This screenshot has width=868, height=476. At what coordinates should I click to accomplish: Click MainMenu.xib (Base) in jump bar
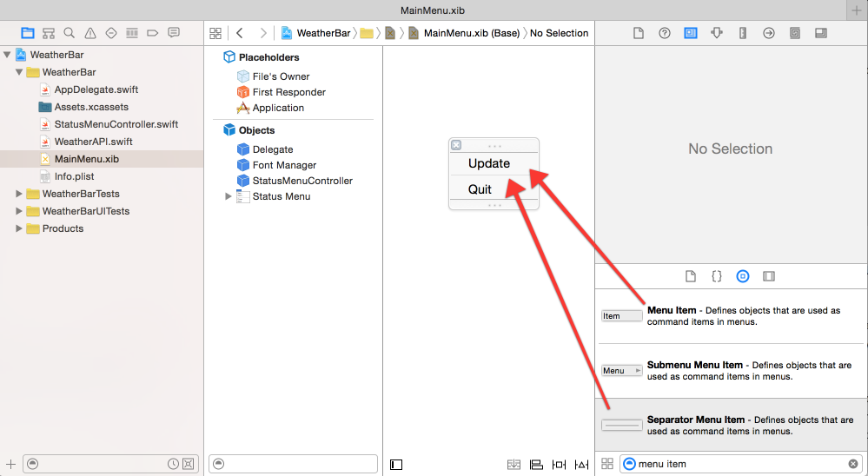click(471, 33)
